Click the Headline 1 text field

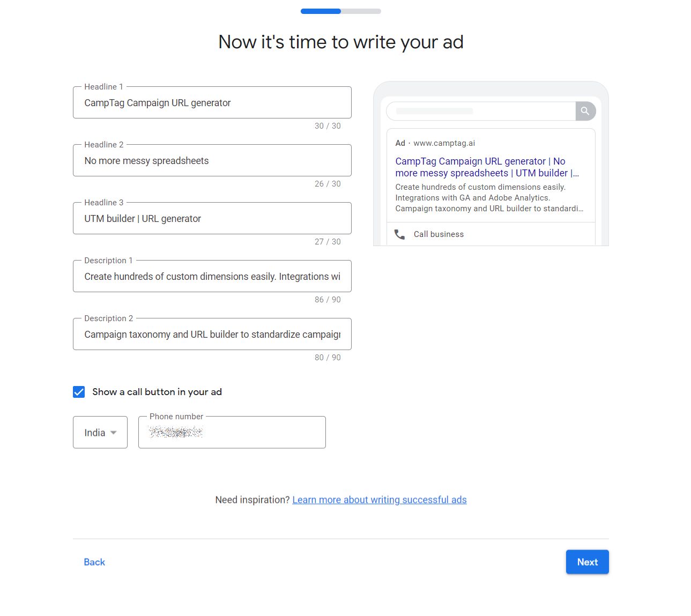tap(212, 102)
